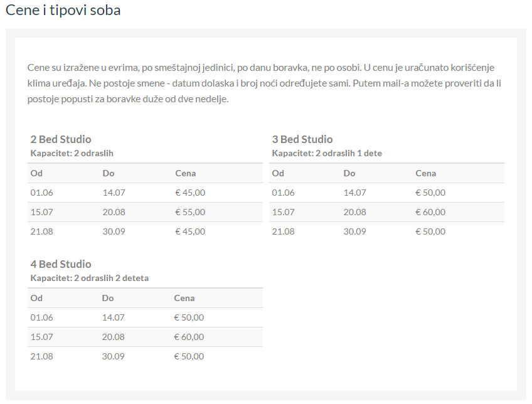Screen dimensions: 532x404
Task: Select the "4 Bed Studio" title
Action: tap(61, 264)
